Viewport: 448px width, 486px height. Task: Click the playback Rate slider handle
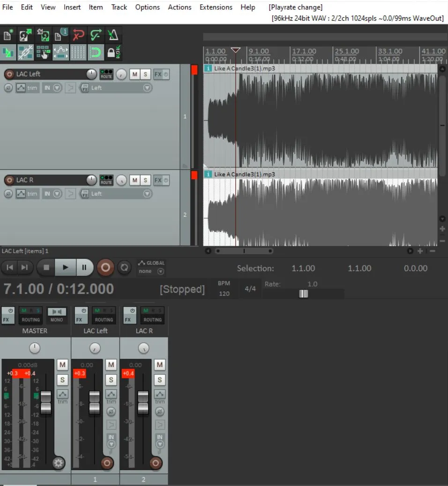click(x=304, y=294)
